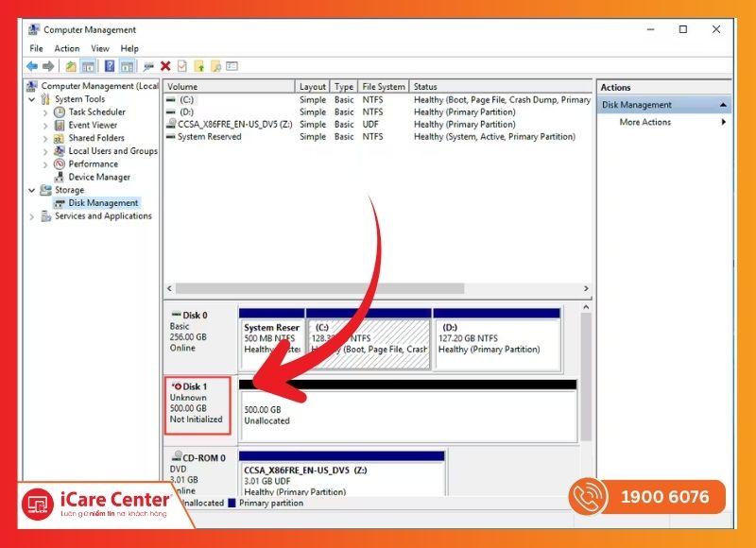Click the red X delete toolbar icon
Viewport: 756px width, 548px height.
click(x=165, y=66)
